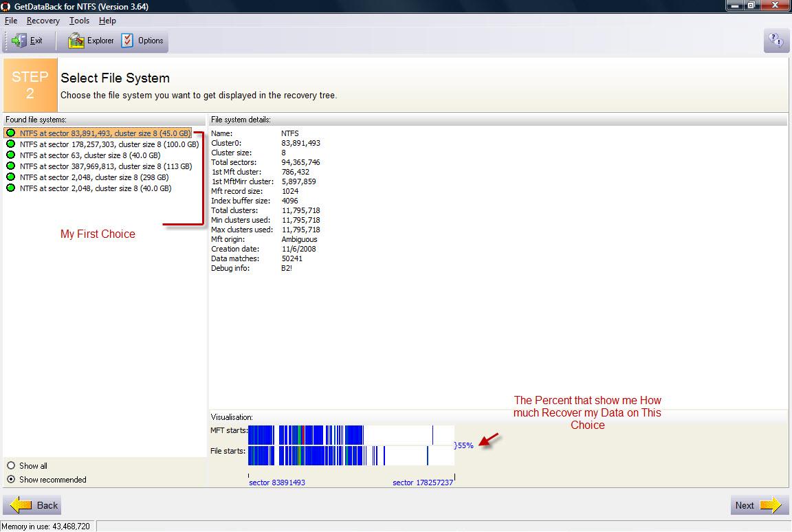Screen dimensions: 792x532
Task: Select NTFS at sector 387,969,813 (113 GB)
Action: pos(106,166)
